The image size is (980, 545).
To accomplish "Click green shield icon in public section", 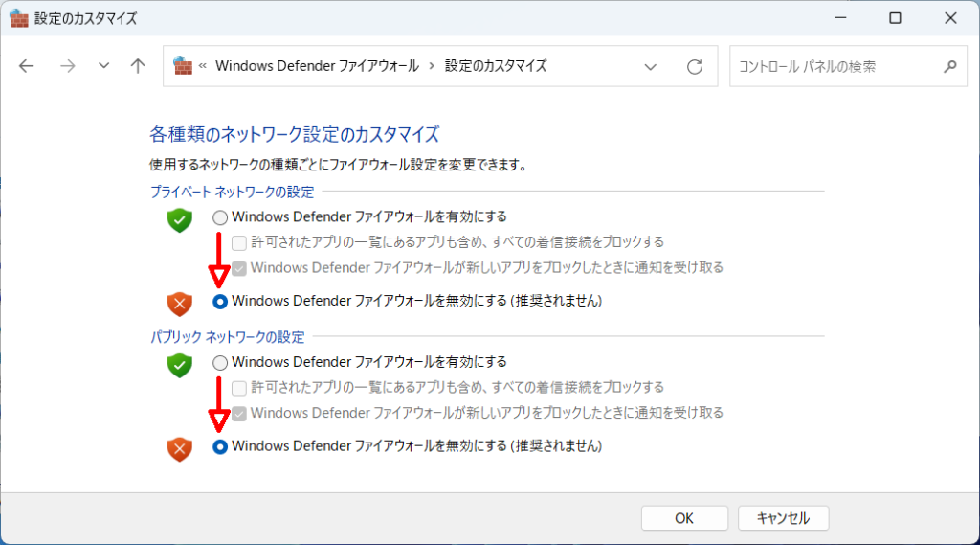I will pos(179,366).
